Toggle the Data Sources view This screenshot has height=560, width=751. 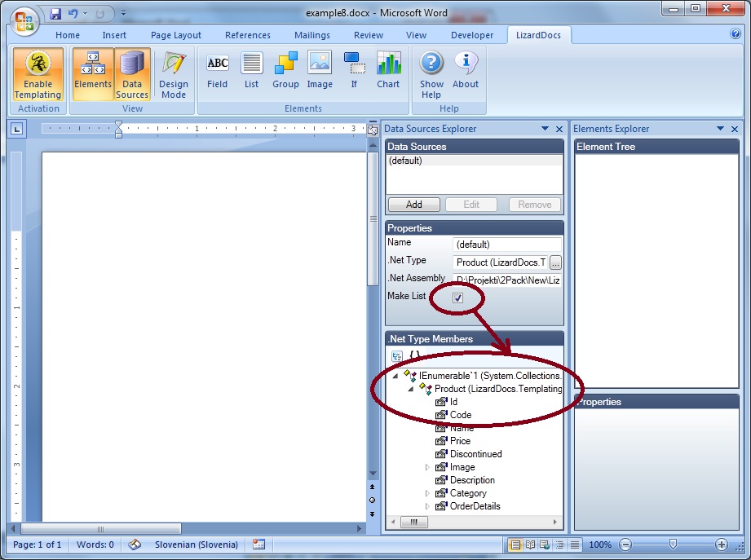[132, 75]
